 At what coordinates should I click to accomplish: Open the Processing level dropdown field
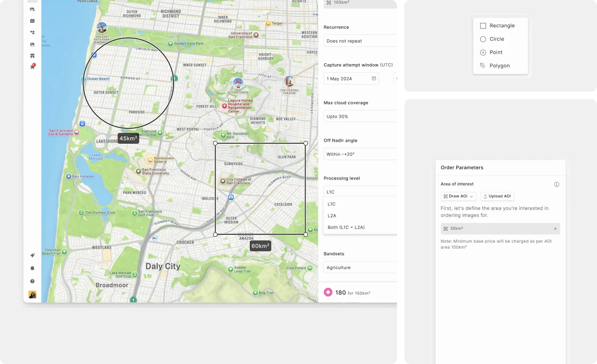[x=360, y=191]
